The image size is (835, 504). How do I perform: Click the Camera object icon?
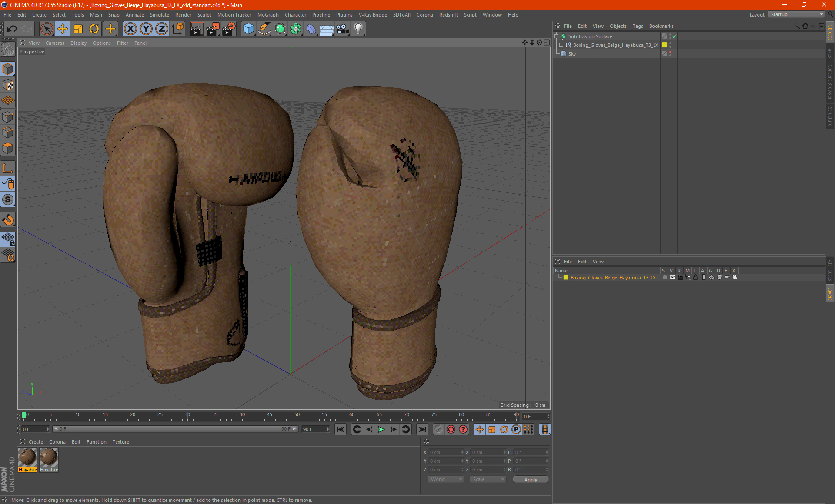point(343,29)
